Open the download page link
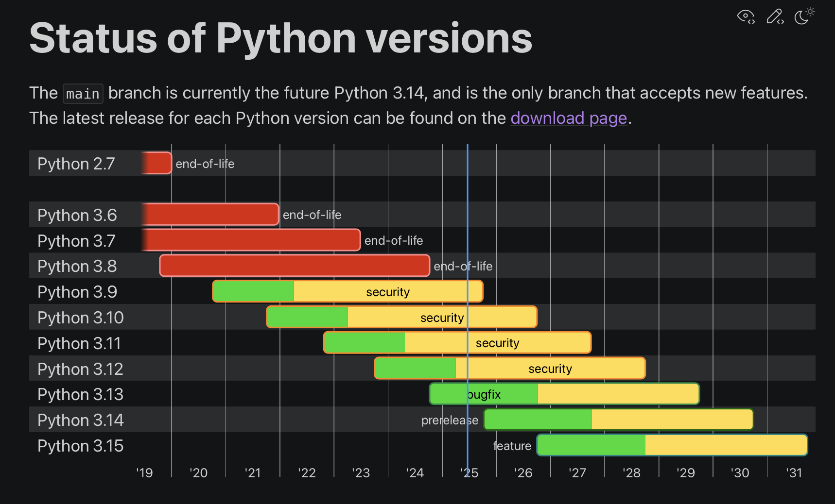 (x=569, y=118)
